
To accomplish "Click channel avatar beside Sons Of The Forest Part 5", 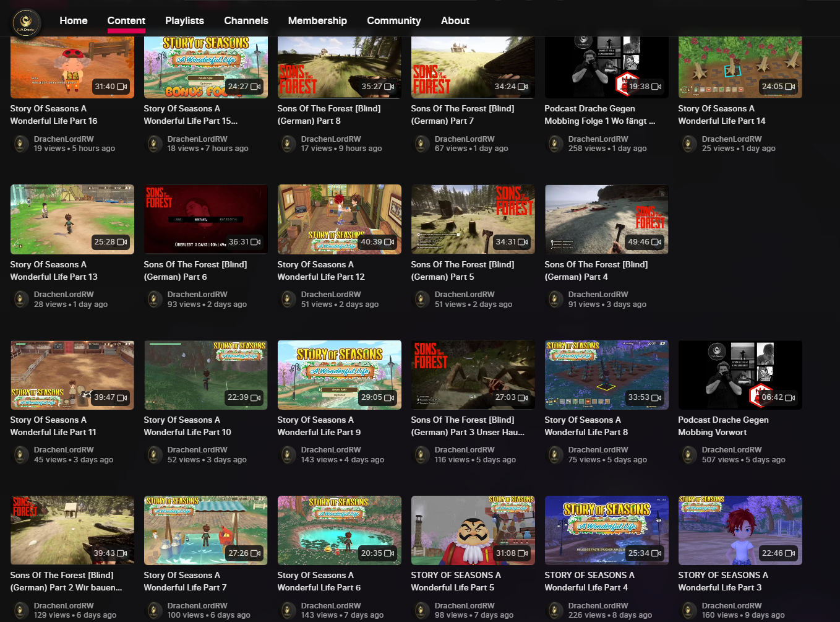I will (422, 300).
